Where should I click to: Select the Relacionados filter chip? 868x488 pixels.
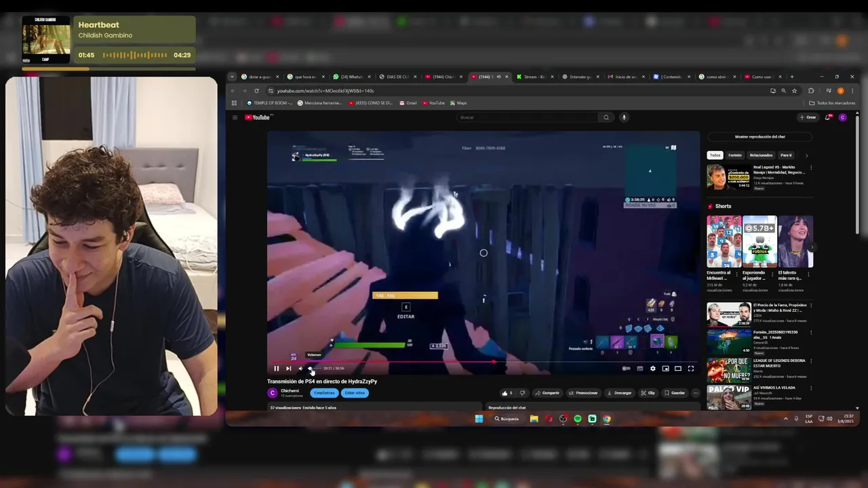point(761,155)
